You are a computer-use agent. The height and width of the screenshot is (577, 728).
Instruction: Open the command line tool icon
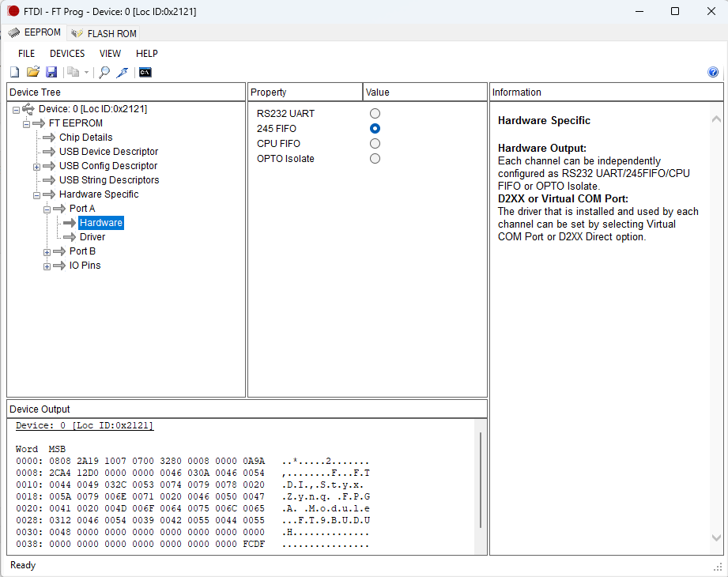[145, 72]
